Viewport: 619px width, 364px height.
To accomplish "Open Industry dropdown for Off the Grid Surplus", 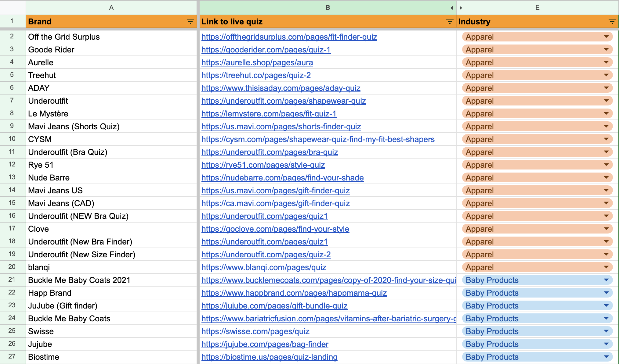I will coord(606,37).
